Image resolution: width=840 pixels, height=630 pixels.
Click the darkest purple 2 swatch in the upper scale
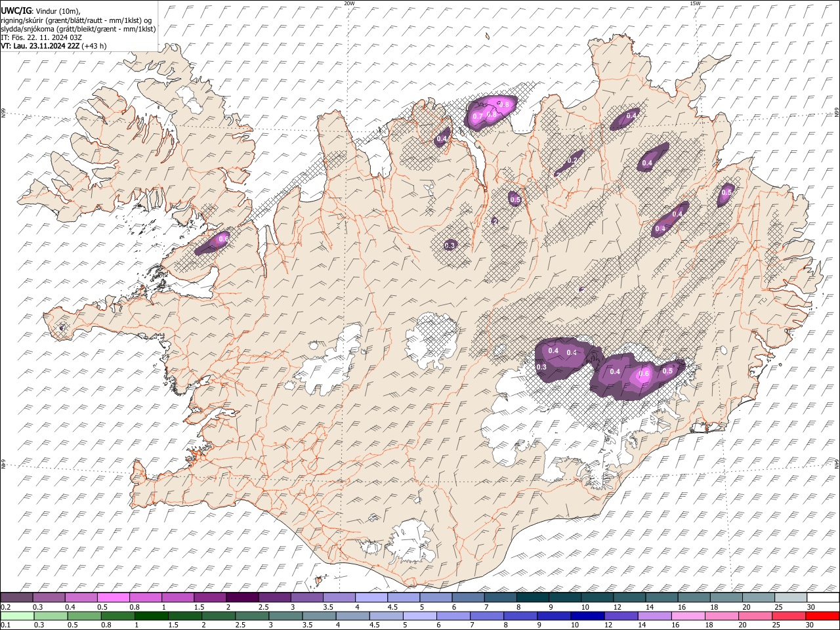(242, 598)
